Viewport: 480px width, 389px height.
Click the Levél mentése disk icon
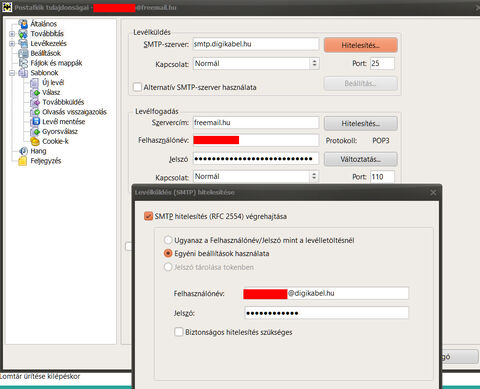pos(35,122)
